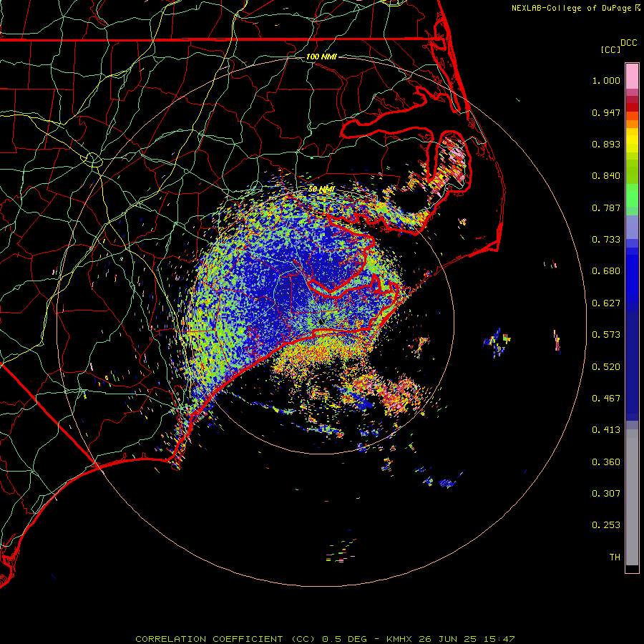Select the 0.307 legend value
This screenshot has height=644, width=644.
click(x=606, y=494)
